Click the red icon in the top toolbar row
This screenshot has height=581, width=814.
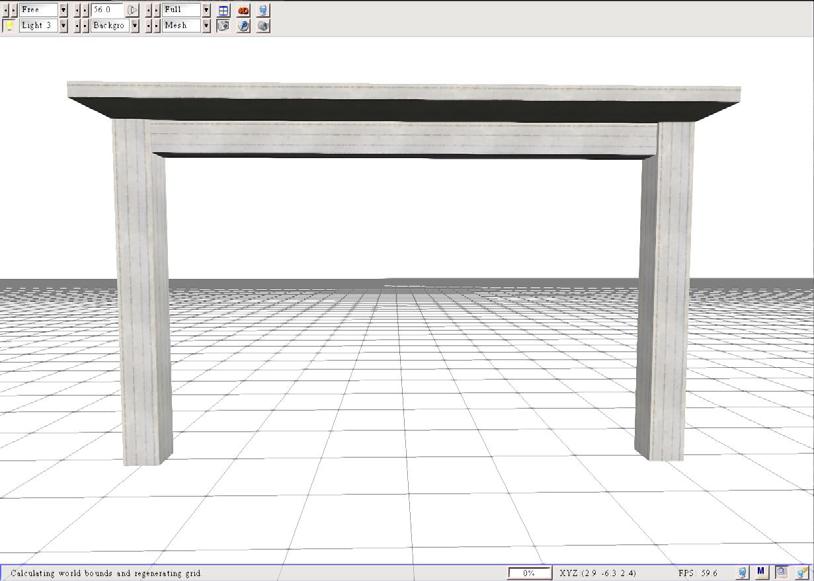[243, 10]
